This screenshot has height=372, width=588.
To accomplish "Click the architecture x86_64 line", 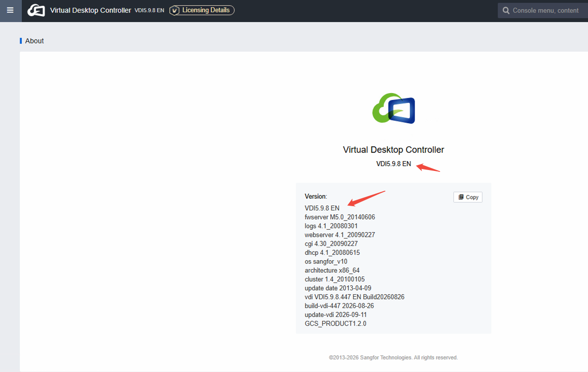I will pos(332,270).
